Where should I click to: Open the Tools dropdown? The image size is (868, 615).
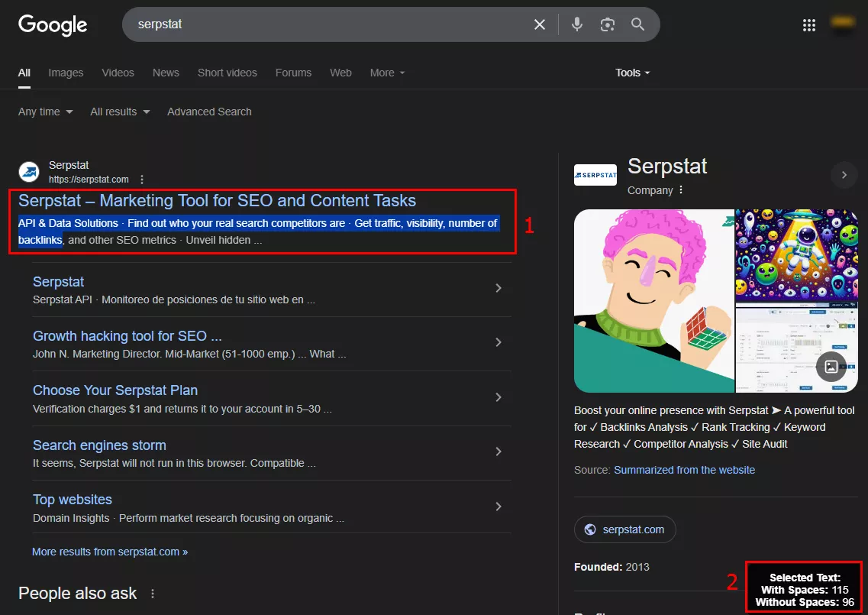click(x=632, y=73)
